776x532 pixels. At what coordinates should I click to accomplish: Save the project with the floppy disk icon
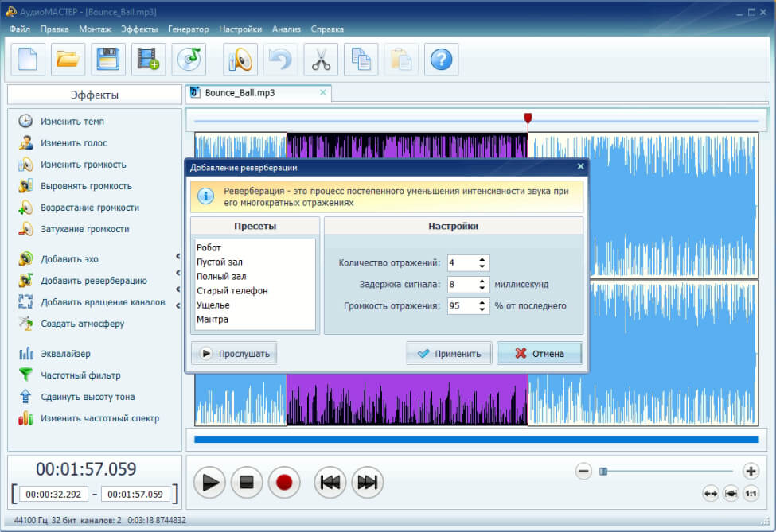tap(108, 60)
